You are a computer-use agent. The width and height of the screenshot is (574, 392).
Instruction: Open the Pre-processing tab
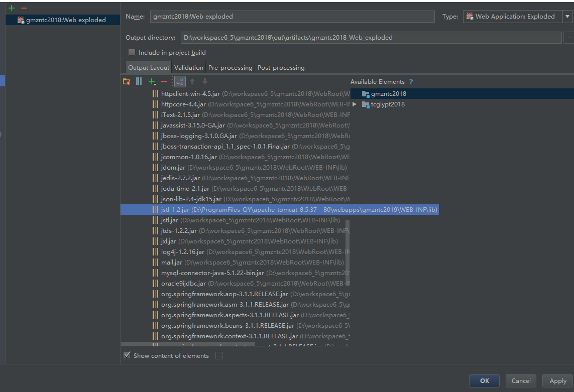pos(231,67)
